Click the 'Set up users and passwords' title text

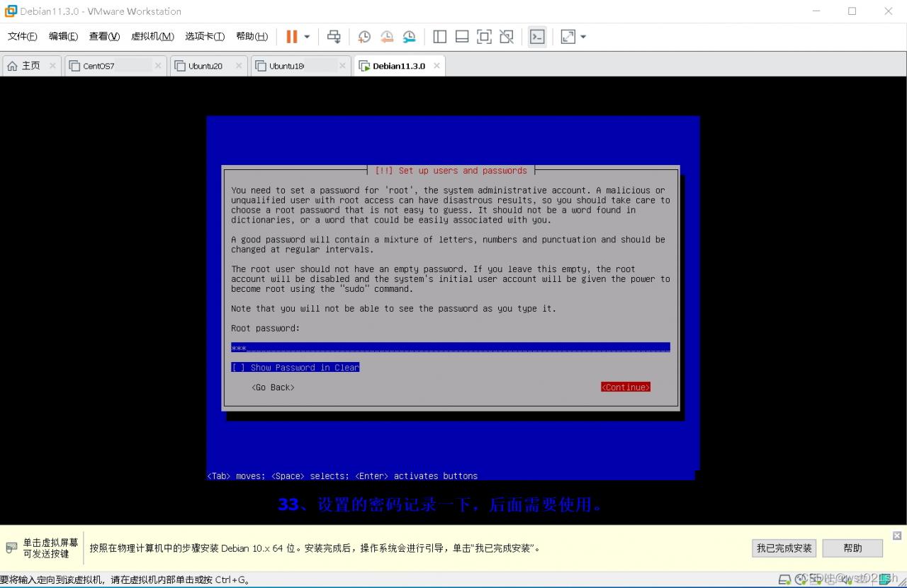click(463, 171)
